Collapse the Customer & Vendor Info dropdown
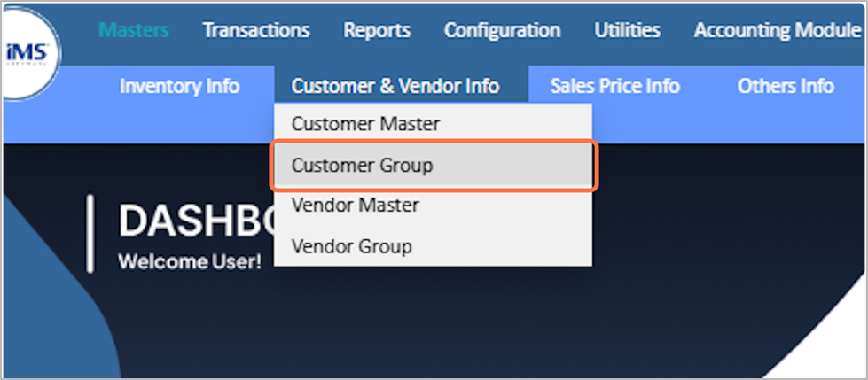Viewport: 868px width, 380px height. (395, 86)
